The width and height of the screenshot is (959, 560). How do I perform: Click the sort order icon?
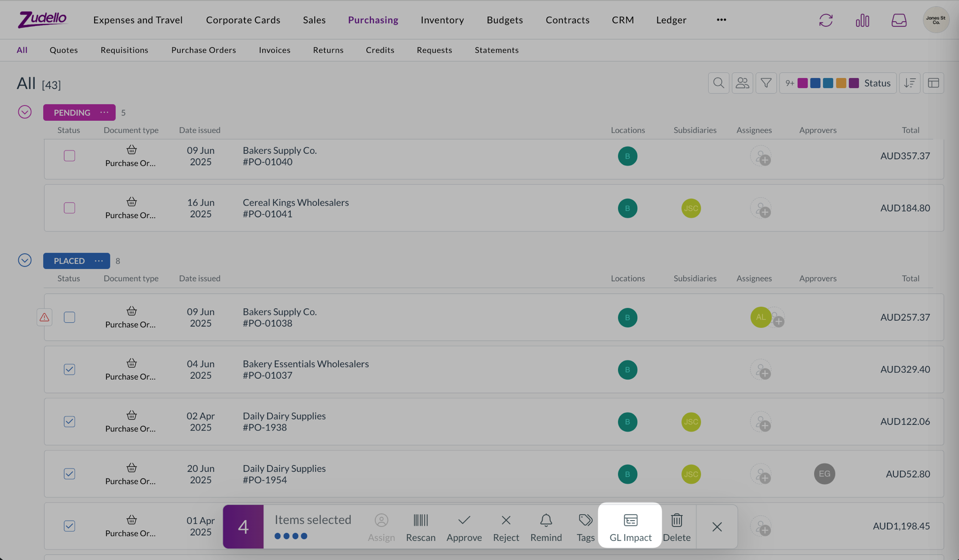point(910,83)
